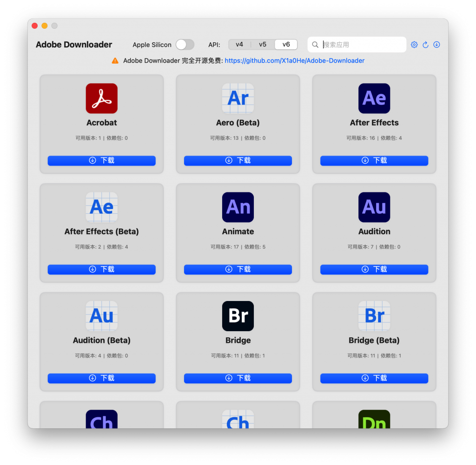Click '可用版本: 2 | 依赖包: 4' text
Image resolution: width=476 pixels, height=465 pixels.
coord(101,247)
